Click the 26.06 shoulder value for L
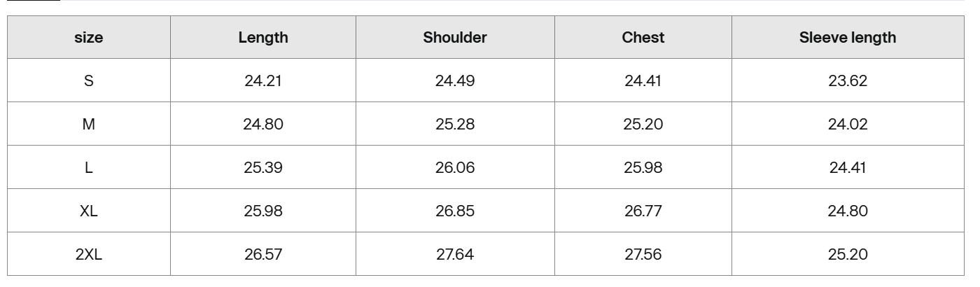Viewport: 980px width, 287px height. [455, 168]
